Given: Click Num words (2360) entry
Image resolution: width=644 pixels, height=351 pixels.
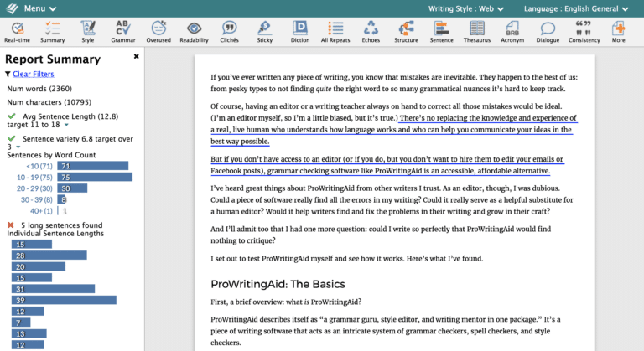Looking at the screenshot, I should (x=39, y=89).
